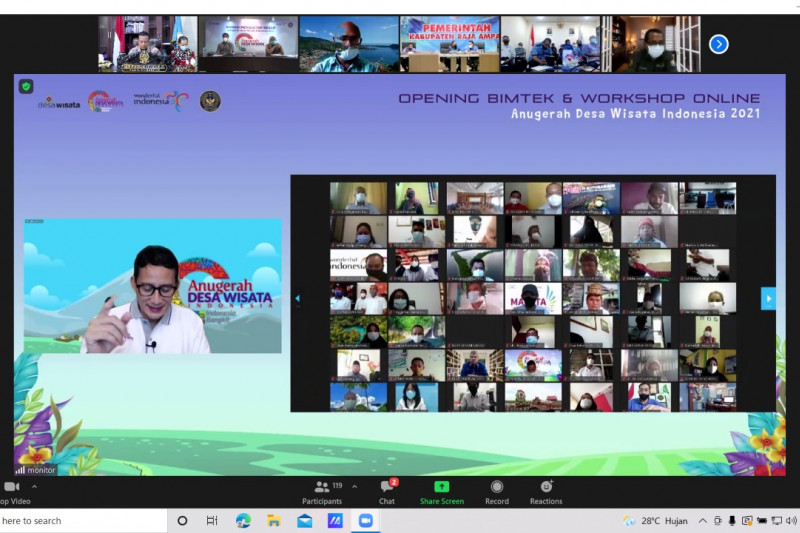Viewport: 800px width, 533px height.
Task: Click the volume speaker tray icon
Action: click(791, 521)
